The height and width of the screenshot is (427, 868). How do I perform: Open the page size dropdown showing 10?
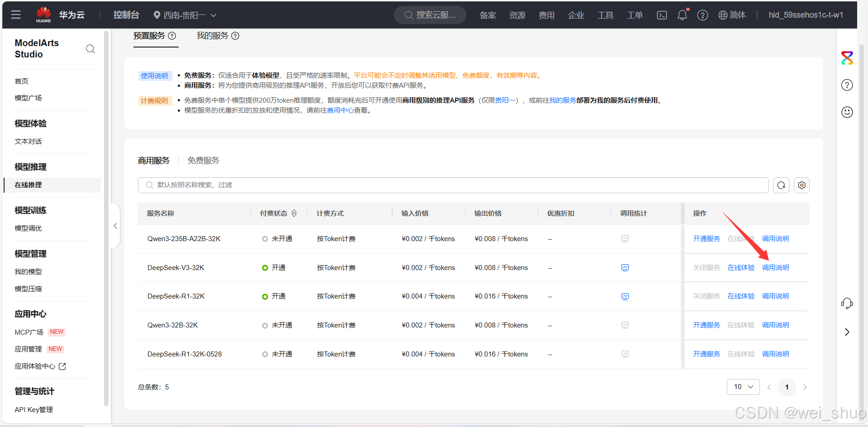pyautogui.click(x=743, y=387)
